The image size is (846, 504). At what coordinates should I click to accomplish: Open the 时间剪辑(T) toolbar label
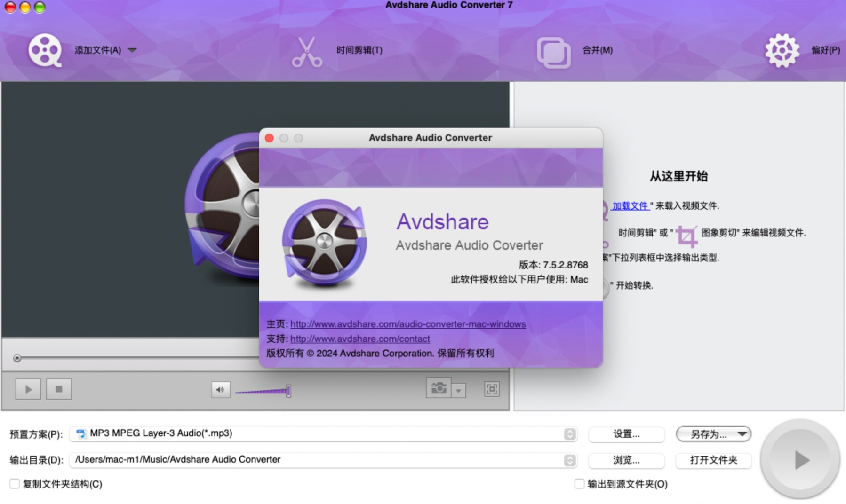click(x=359, y=50)
